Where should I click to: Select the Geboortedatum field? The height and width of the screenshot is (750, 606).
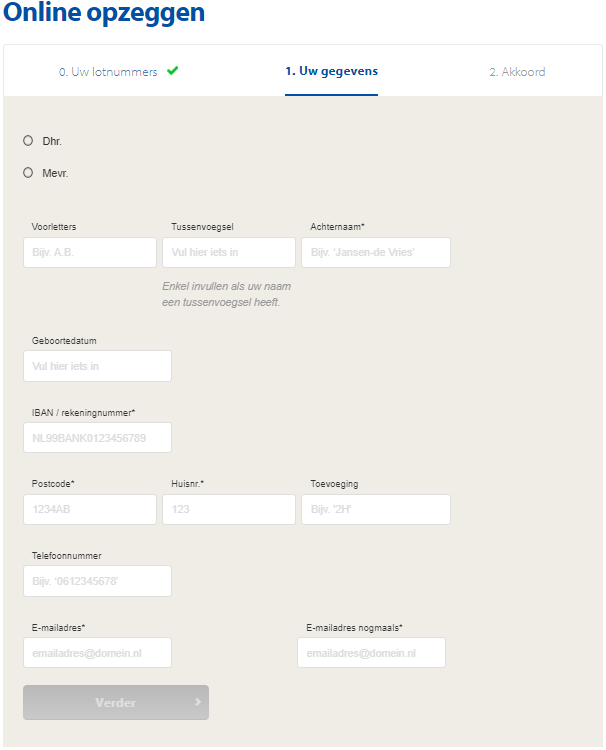pos(97,366)
